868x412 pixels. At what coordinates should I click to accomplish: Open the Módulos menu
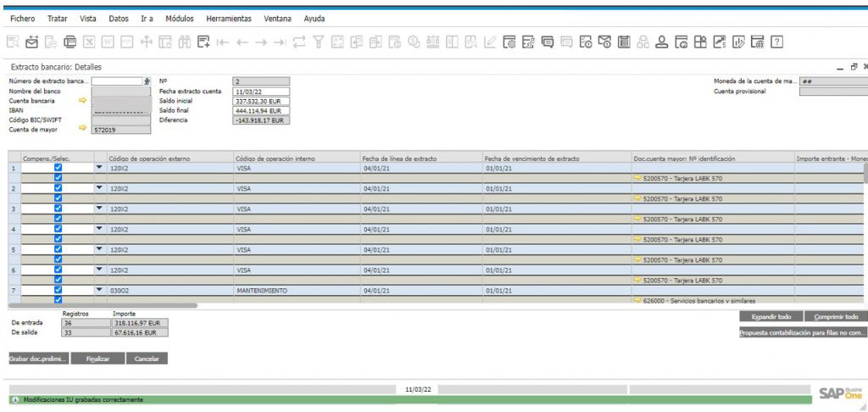180,19
